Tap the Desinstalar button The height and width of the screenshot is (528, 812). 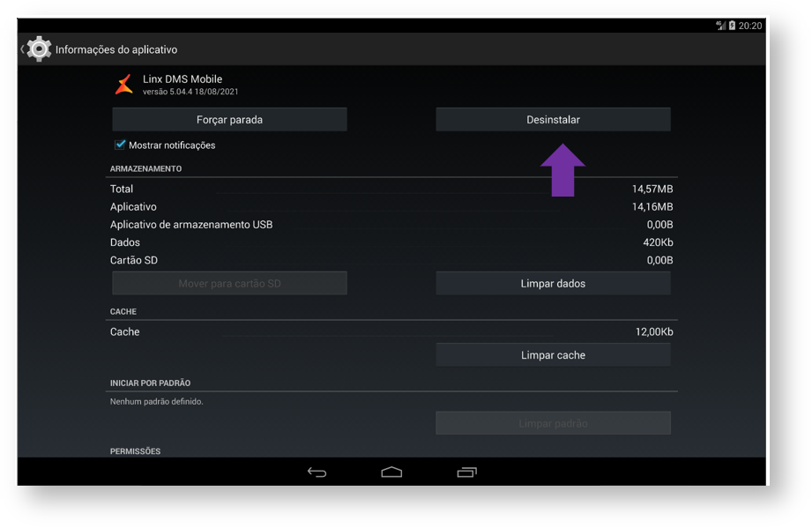pyautogui.click(x=553, y=120)
